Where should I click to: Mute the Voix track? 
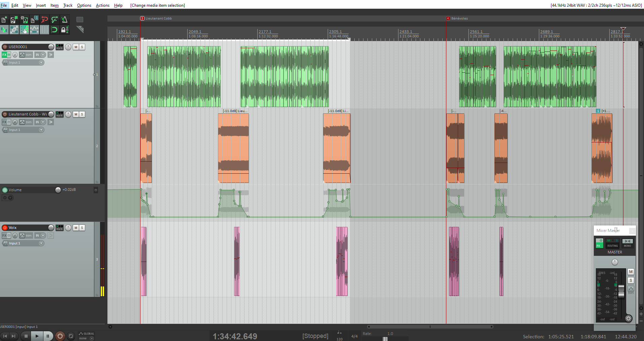(76, 228)
